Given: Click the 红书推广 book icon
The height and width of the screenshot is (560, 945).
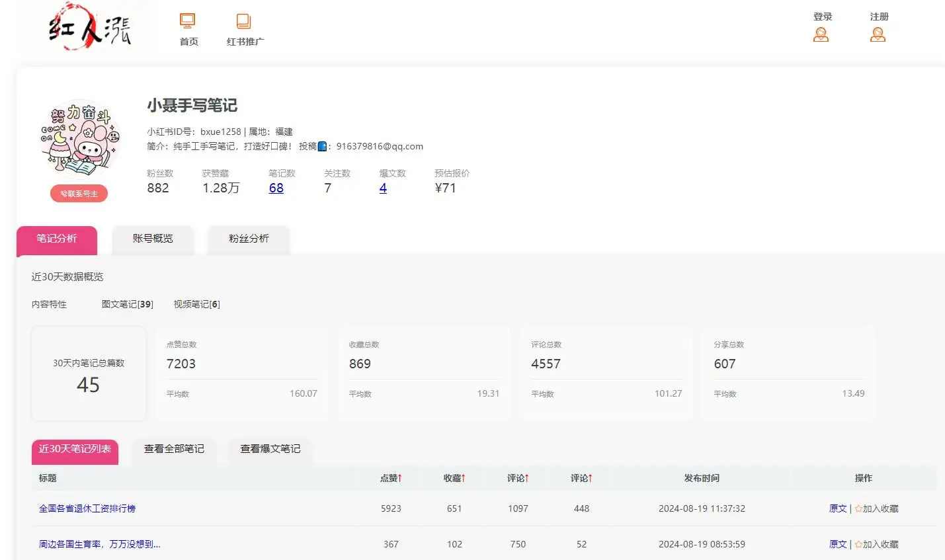Looking at the screenshot, I should coord(243,20).
